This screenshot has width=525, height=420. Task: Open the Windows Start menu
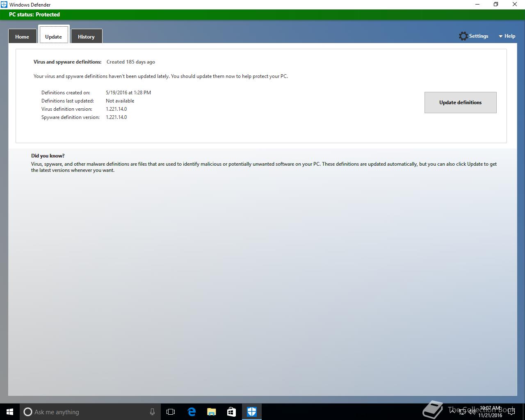(10, 412)
